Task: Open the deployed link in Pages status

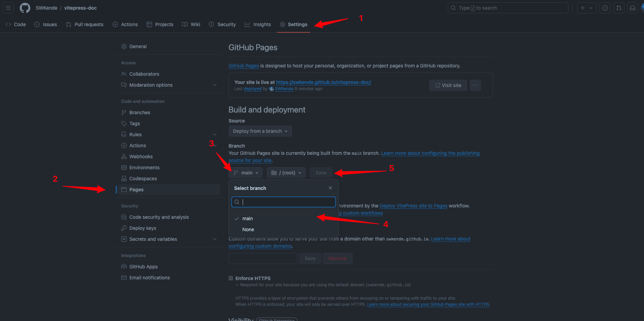Action: (252, 88)
